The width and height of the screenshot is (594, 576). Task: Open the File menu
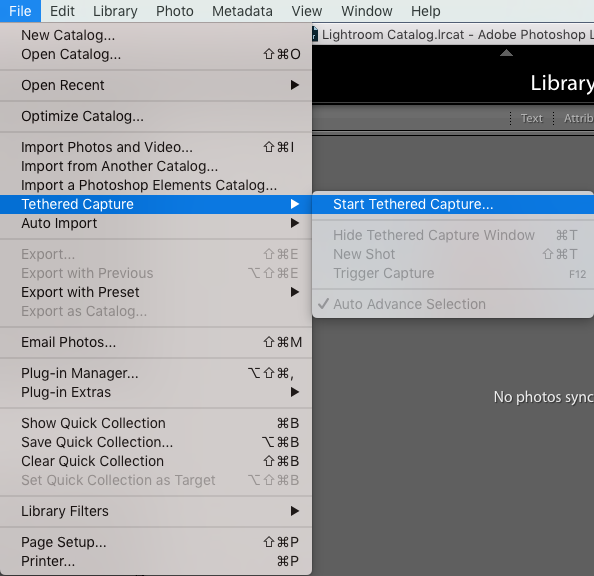pyautogui.click(x=20, y=11)
